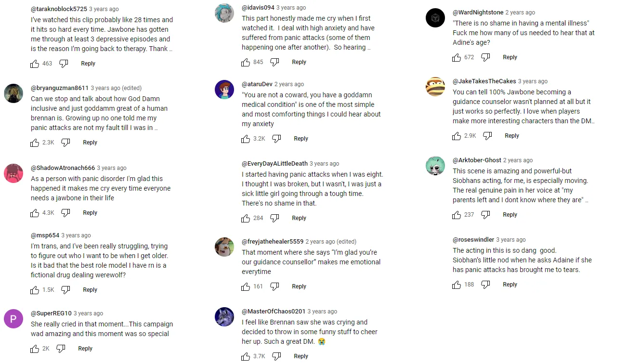This screenshot has height=364, width=628.
Task: Open the @WardNightstone username link
Action: click(478, 13)
